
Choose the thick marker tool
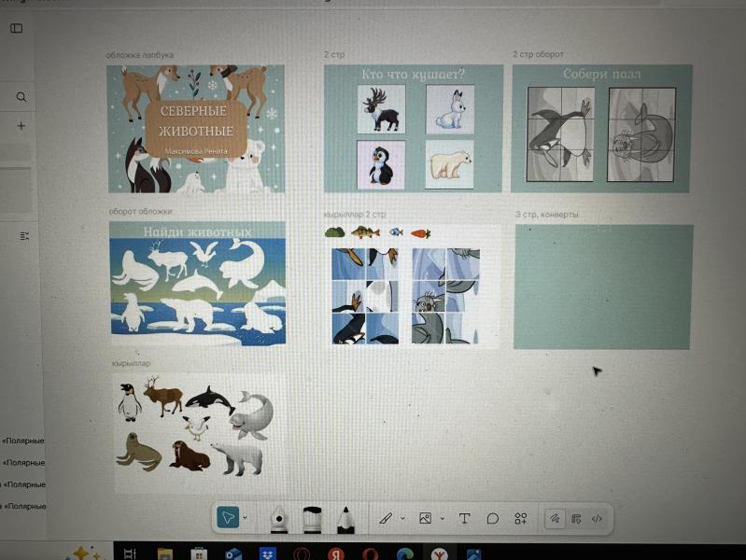pyautogui.click(x=312, y=519)
